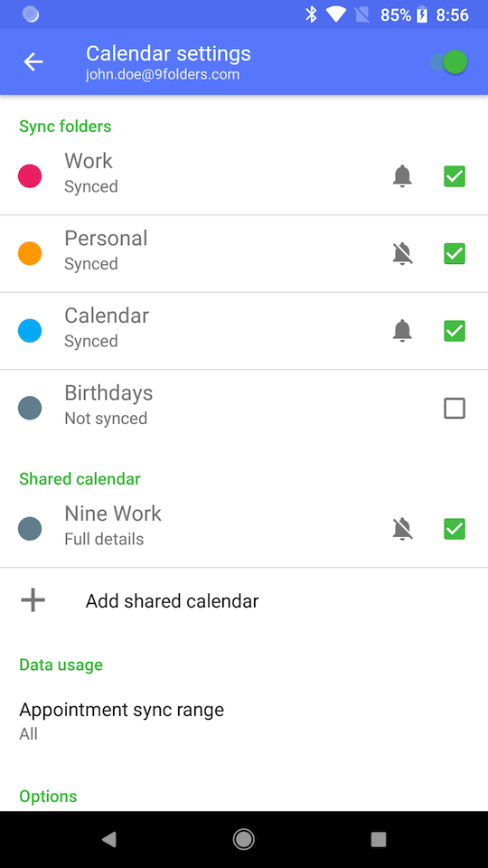Tap the Work folder notification bell
The width and height of the screenshot is (488, 868).
[x=402, y=176]
